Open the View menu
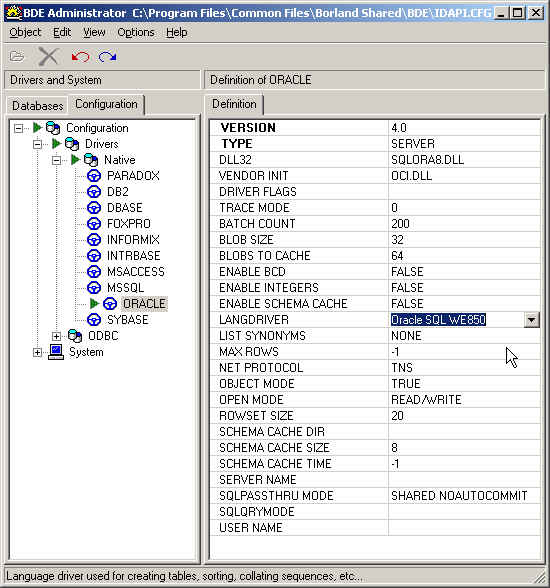 (94, 33)
